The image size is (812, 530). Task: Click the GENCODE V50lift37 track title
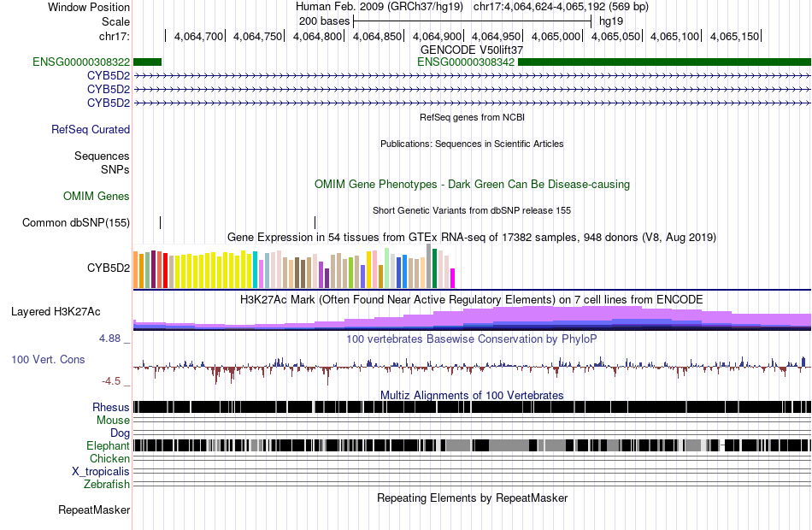click(472, 50)
